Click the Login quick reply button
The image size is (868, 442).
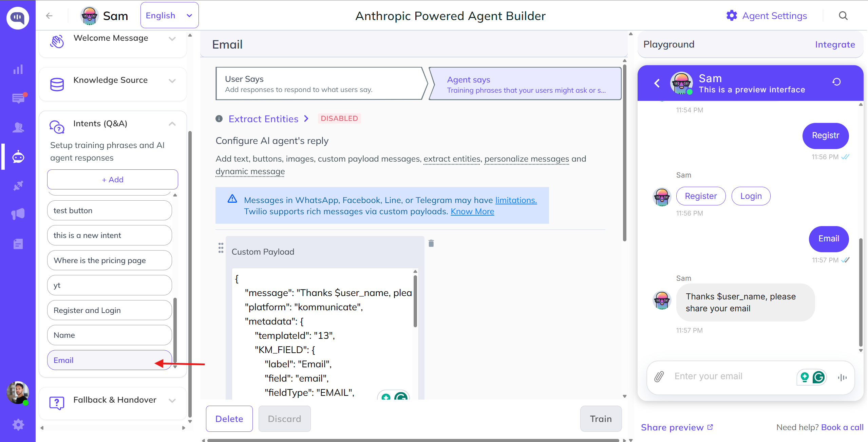coord(751,196)
